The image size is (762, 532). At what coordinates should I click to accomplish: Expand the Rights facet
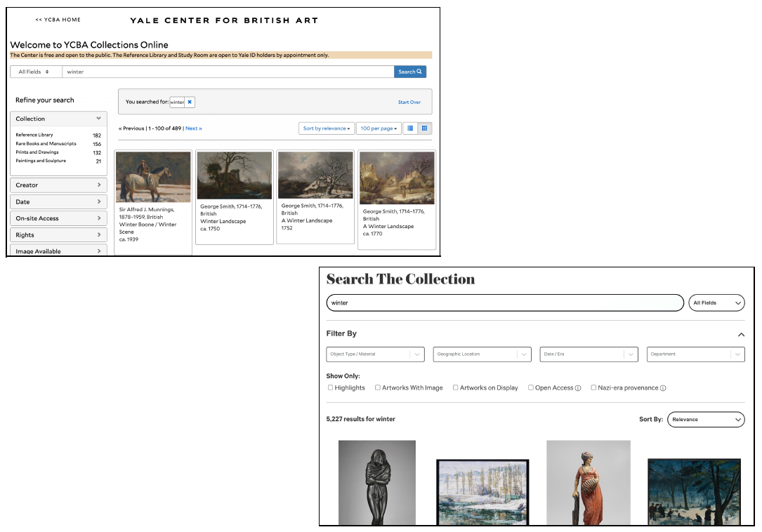click(58, 235)
